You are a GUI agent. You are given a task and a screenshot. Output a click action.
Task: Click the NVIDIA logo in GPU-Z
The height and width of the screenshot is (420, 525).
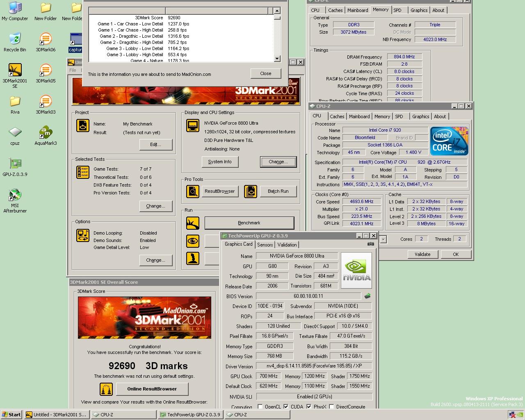(356, 270)
